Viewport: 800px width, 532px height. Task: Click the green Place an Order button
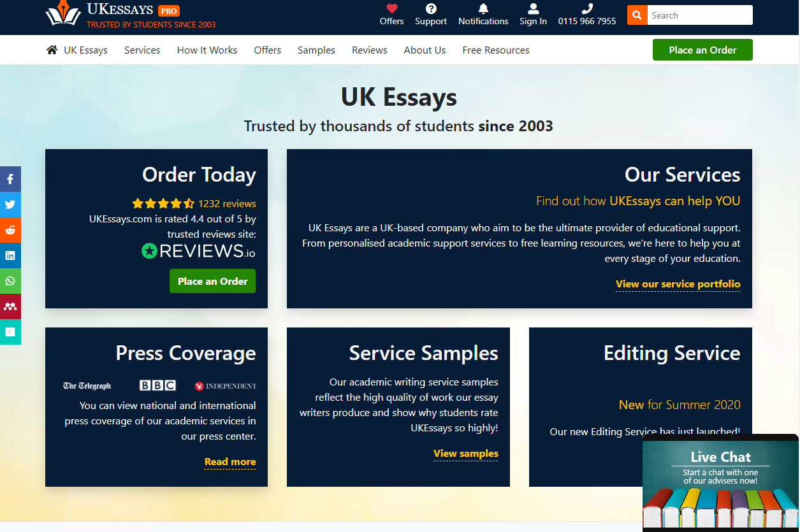click(702, 49)
